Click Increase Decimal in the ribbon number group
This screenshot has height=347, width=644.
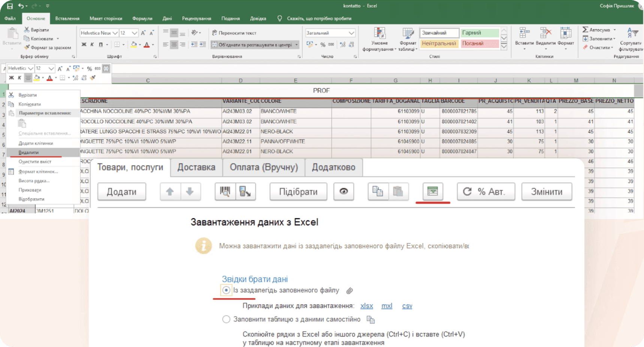342,45
